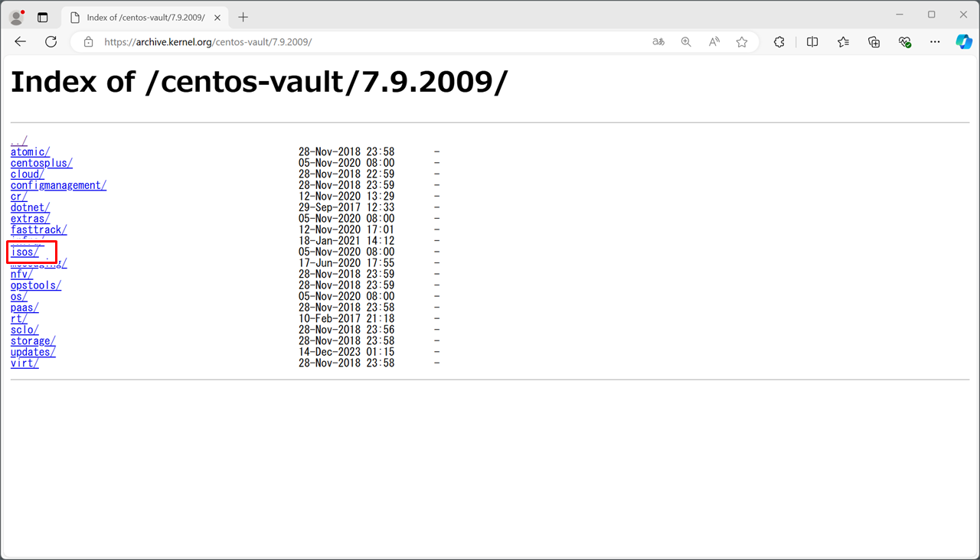
Task: Open the Collections panel
Action: point(874,42)
